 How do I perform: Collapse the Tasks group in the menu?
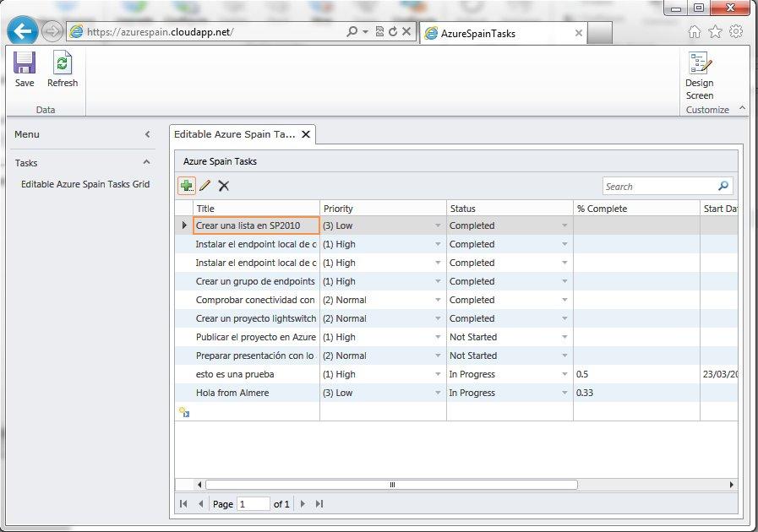pos(146,162)
